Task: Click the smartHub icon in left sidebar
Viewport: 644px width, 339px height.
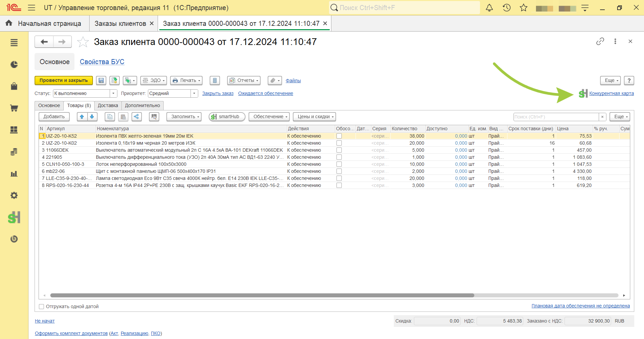Action: coord(14,217)
